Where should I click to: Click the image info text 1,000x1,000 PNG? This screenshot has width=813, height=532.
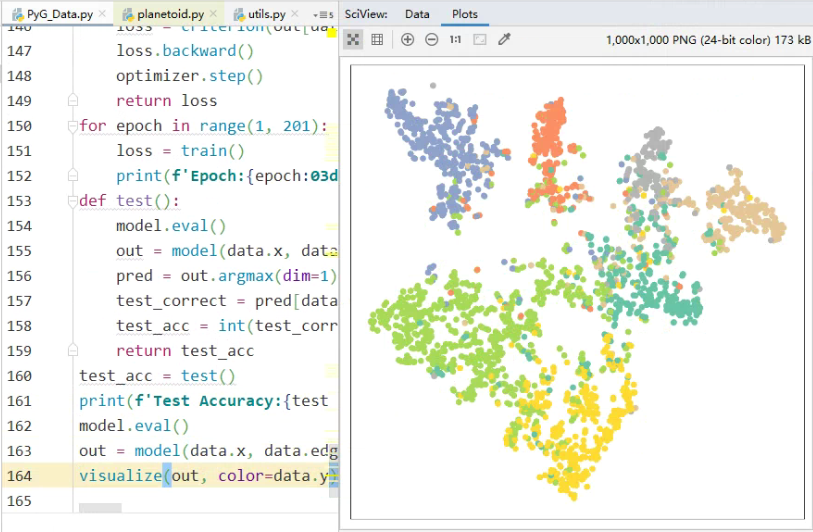click(x=708, y=40)
